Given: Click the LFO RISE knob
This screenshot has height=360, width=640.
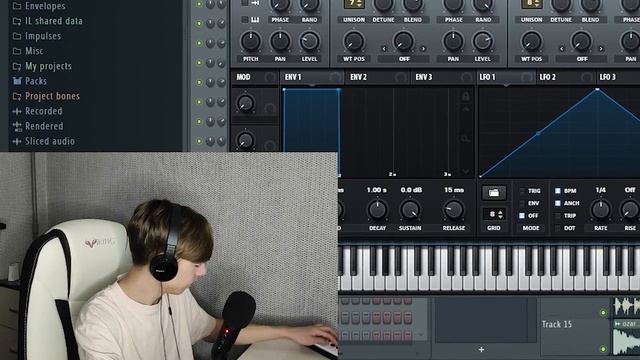Looking at the screenshot, I should [630, 210].
